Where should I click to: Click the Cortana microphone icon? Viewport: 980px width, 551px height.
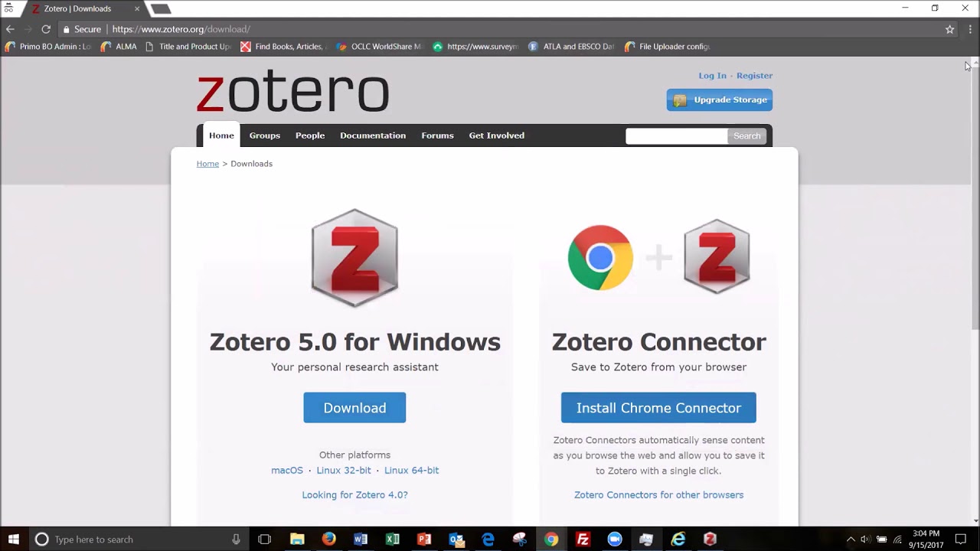[x=236, y=540]
